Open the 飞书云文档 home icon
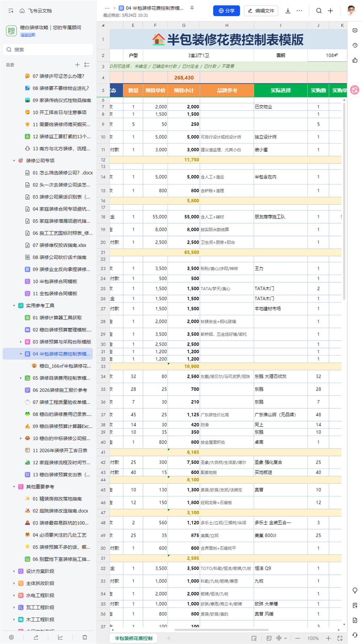The width and height of the screenshot is (362, 644). [22, 11]
